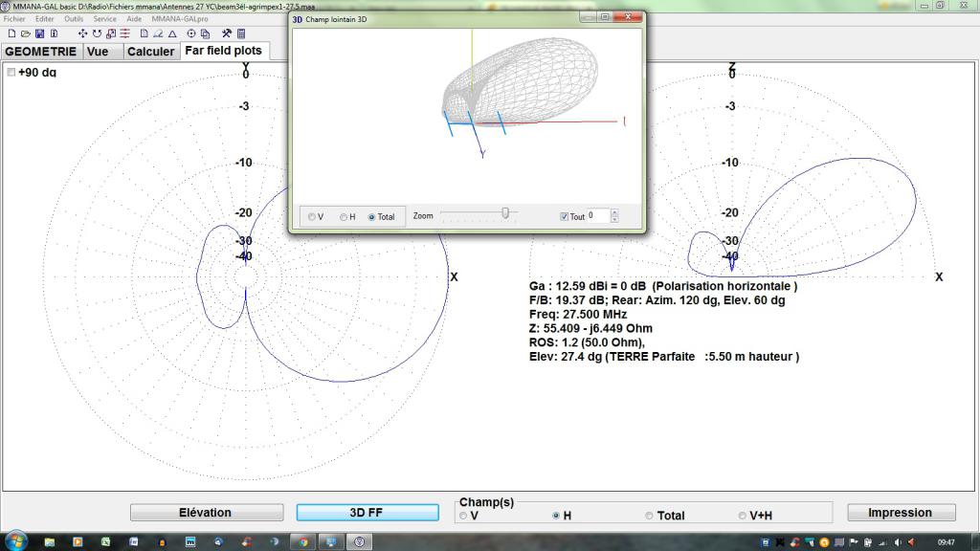Switch to Chrome in the taskbar
Image resolution: width=980 pixels, height=551 pixels.
click(303, 541)
